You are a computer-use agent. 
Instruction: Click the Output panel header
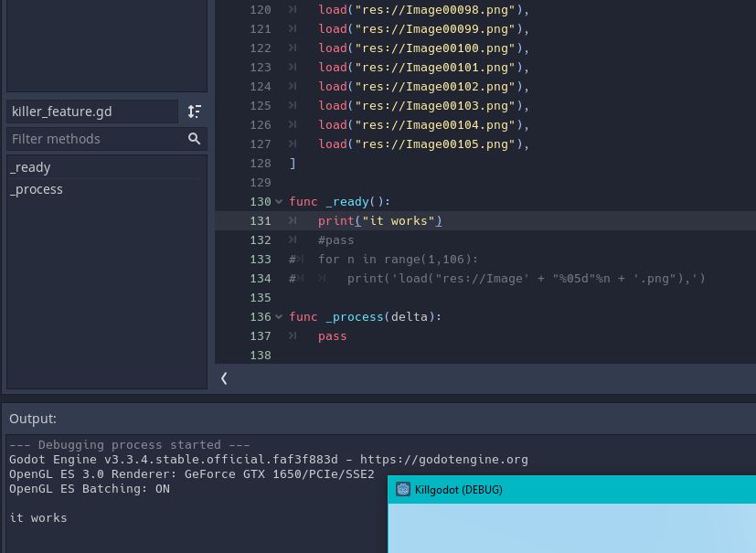pyautogui.click(x=33, y=418)
